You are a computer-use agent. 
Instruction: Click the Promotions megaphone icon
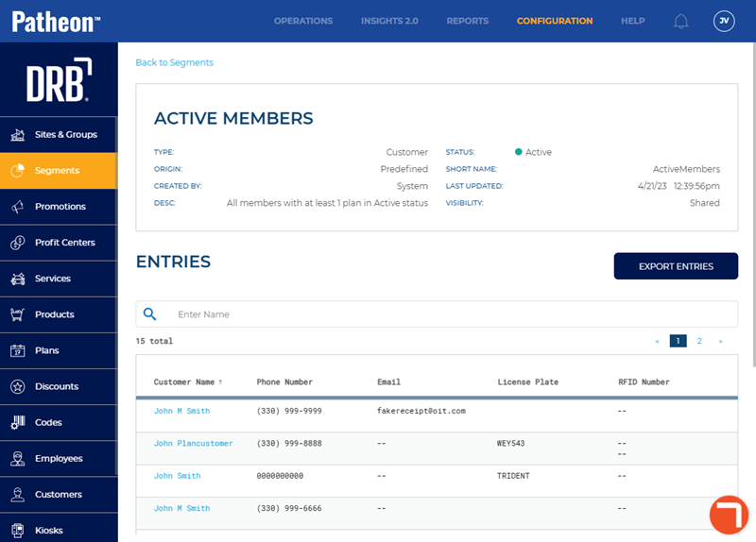tap(18, 207)
